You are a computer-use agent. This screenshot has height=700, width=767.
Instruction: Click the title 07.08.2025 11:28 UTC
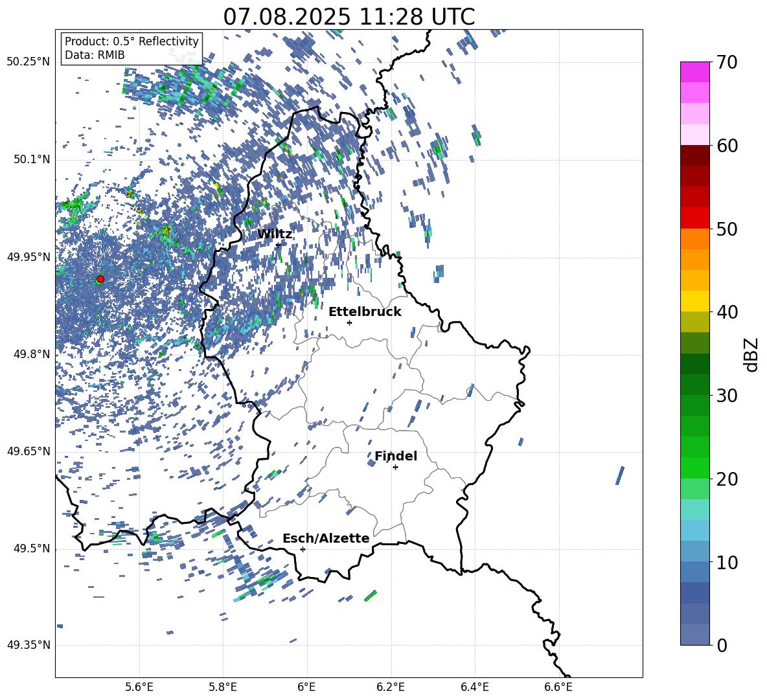tap(349, 17)
